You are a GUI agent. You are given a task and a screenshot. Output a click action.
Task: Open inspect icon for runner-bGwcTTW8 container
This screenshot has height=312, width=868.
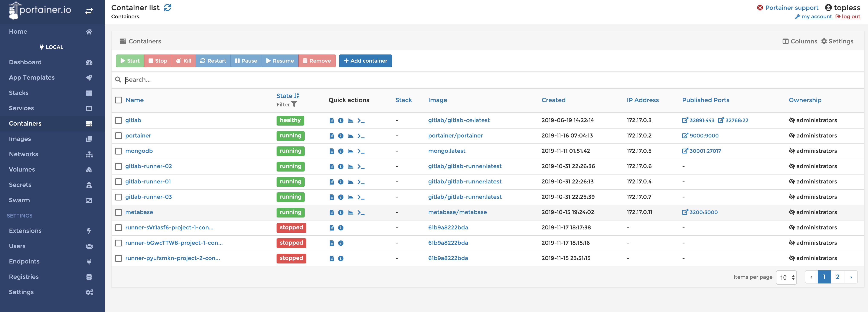click(341, 243)
